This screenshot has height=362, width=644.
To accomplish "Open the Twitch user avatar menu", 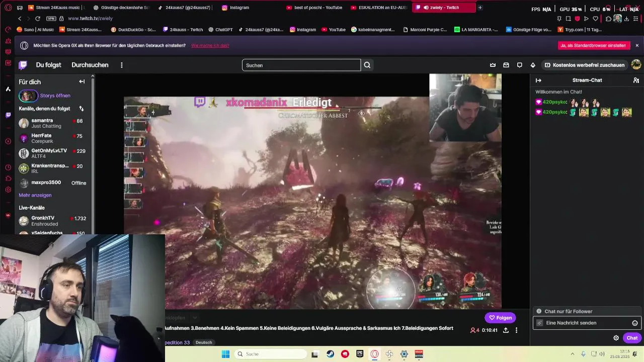I will click(636, 64).
